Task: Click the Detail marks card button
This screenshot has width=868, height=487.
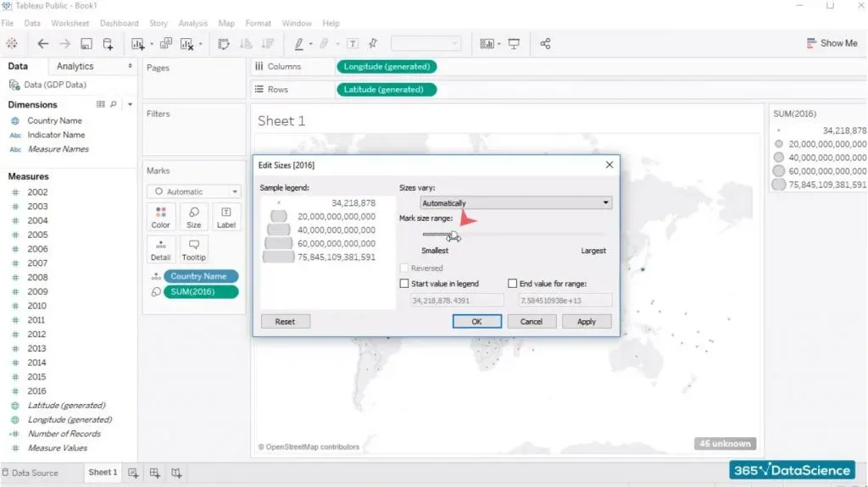Action: 160,249
